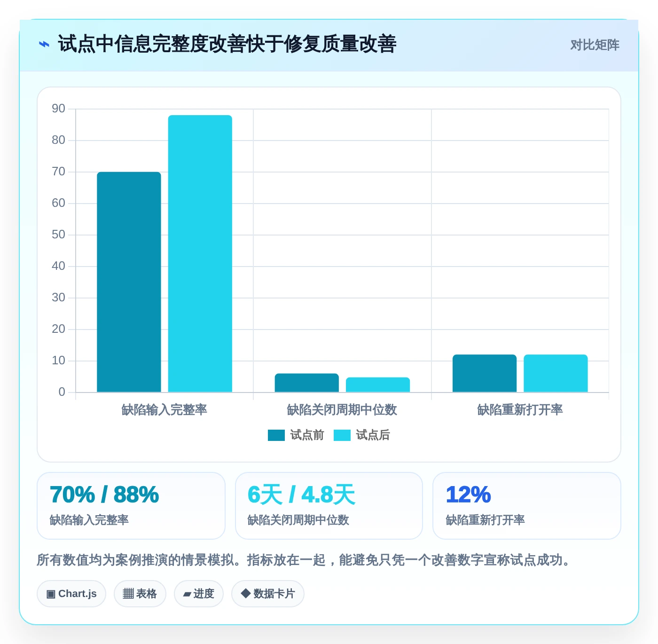658x644 pixels.
Task: Click the main title 试点中信息完整度改善快于修复质量改善
Action: click(x=227, y=44)
